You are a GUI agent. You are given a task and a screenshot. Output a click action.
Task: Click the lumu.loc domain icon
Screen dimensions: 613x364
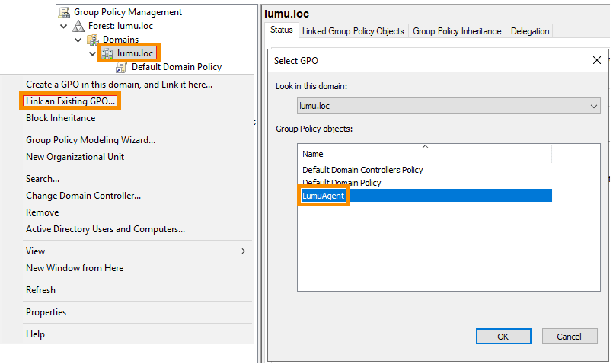(x=107, y=53)
